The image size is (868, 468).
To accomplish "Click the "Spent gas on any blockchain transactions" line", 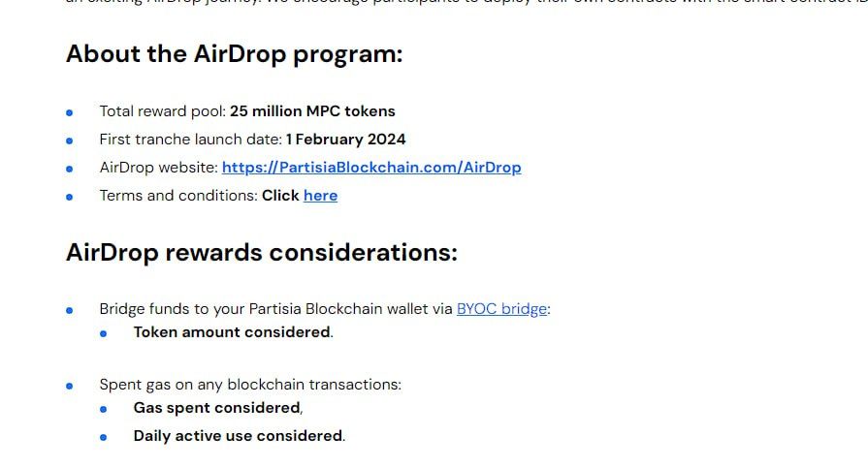I will [x=249, y=385].
